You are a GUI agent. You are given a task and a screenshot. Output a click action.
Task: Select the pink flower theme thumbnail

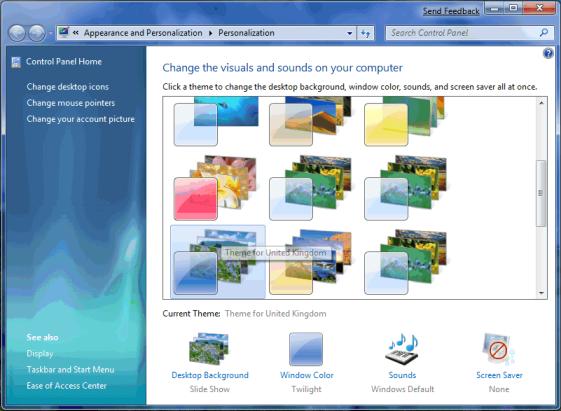point(215,187)
